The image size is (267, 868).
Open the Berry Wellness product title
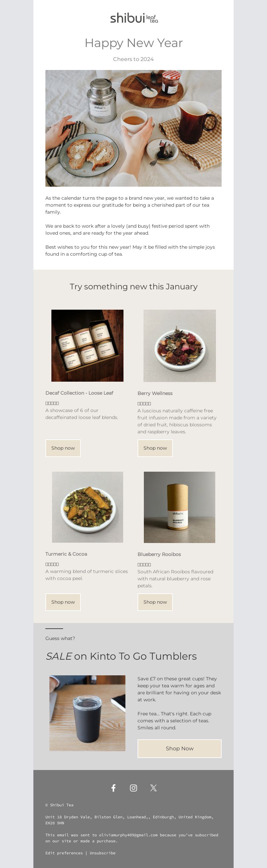pos(155,393)
